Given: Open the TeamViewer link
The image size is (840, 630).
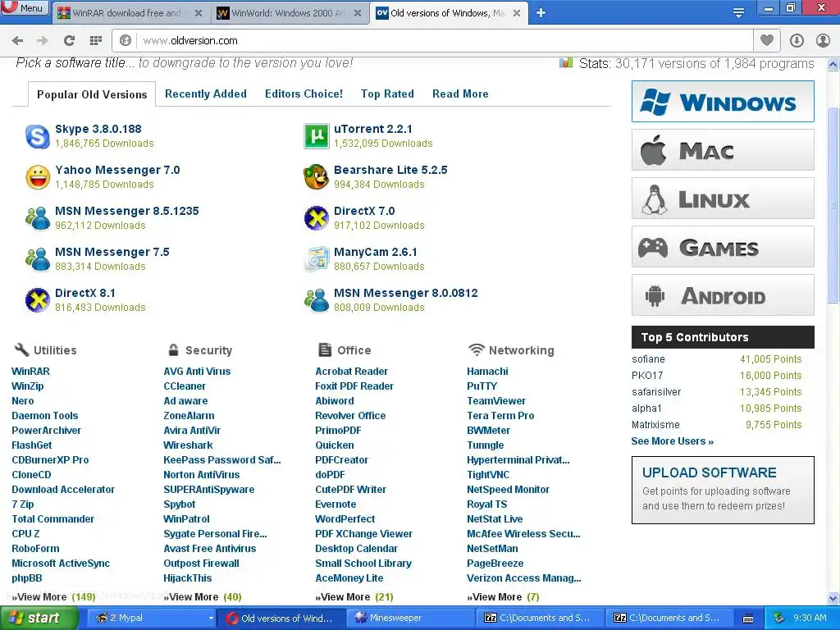Looking at the screenshot, I should coord(496,400).
